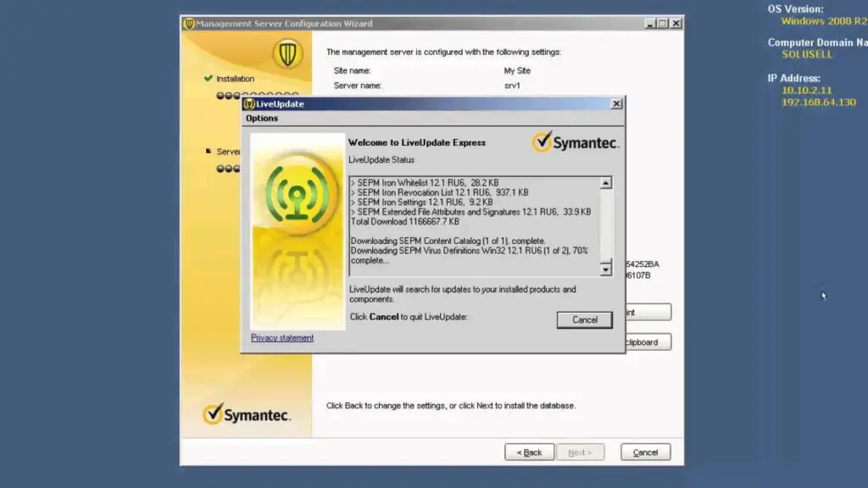Screen dimensions: 868x488
Task: Select the 'SEPM Iron Settings 12.1 RU6' line
Action: click(422, 202)
